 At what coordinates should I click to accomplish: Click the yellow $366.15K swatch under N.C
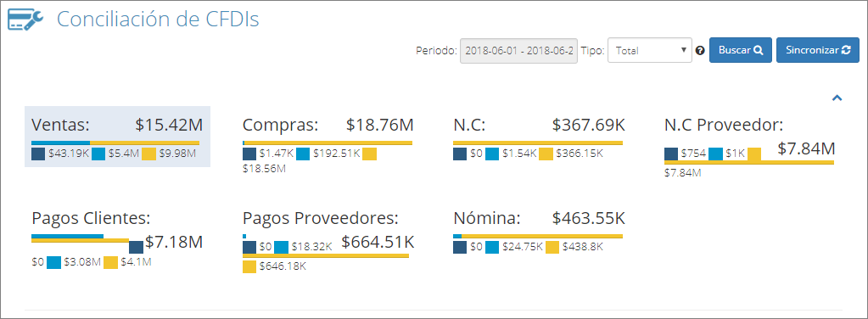546,154
